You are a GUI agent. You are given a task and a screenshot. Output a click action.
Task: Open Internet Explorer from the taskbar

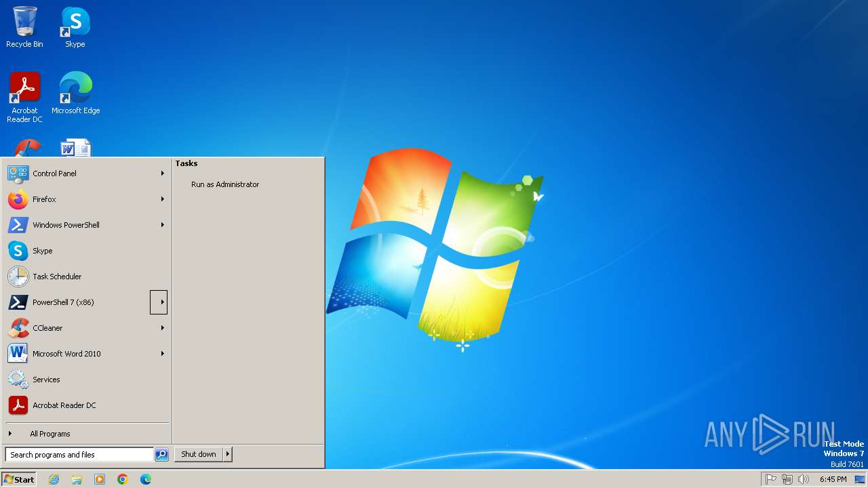(x=54, y=479)
